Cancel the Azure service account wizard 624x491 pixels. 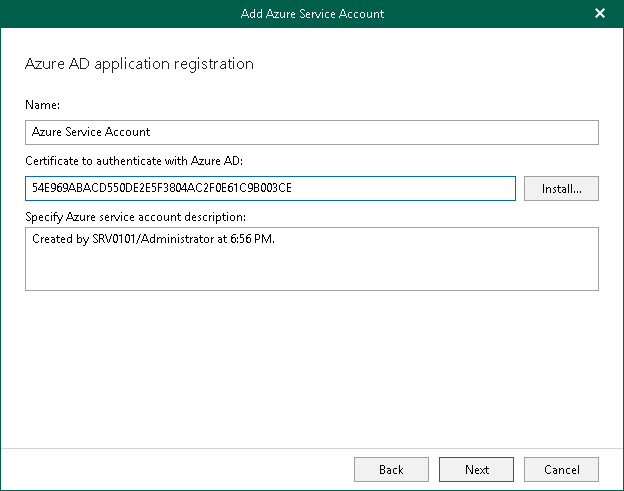pos(561,469)
